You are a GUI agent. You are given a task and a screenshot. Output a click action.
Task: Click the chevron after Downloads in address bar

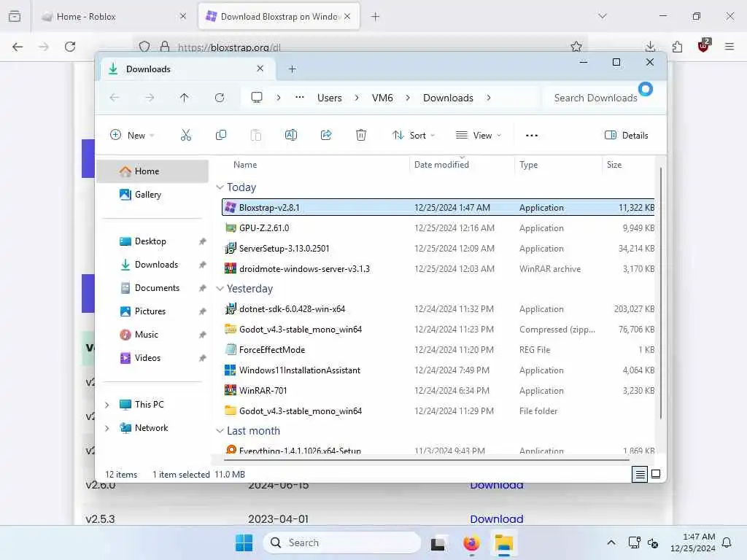[x=489, y=98]
